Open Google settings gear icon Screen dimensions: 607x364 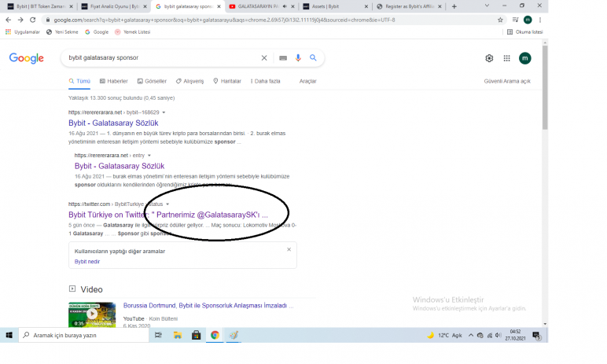pos(489,58)
